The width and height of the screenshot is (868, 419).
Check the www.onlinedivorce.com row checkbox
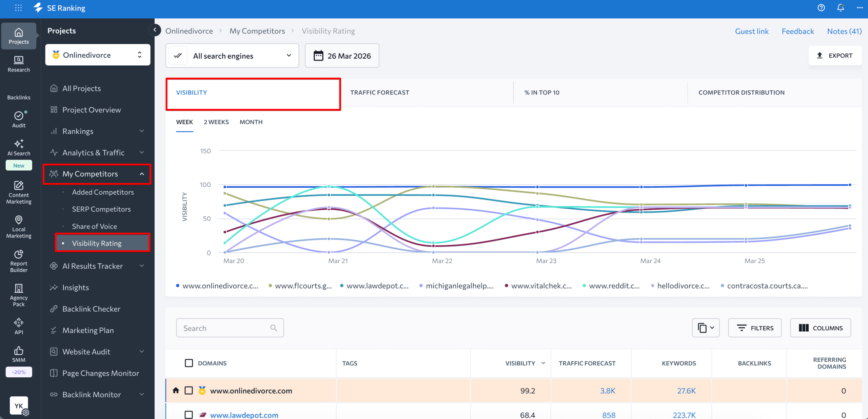click(x=189, y=390)
